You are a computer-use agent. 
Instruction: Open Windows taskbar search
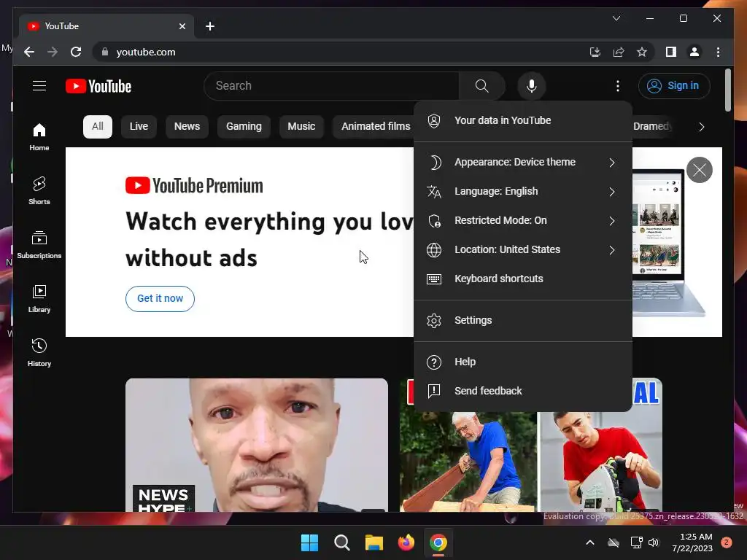click(342, 542)
